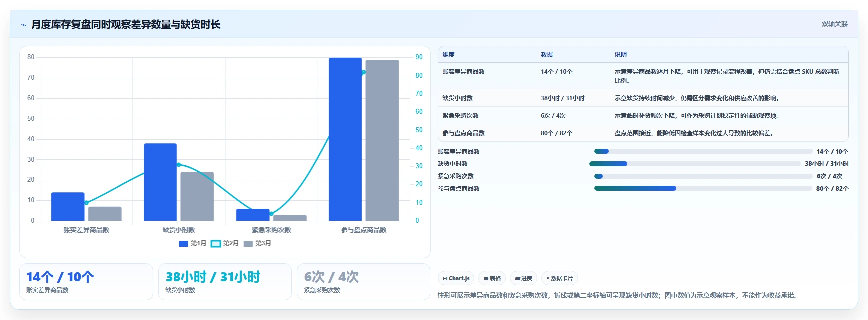Click the blue bar for 参与盘点商品数
Screen dimensions: 868x320
[x=346, y=139]
